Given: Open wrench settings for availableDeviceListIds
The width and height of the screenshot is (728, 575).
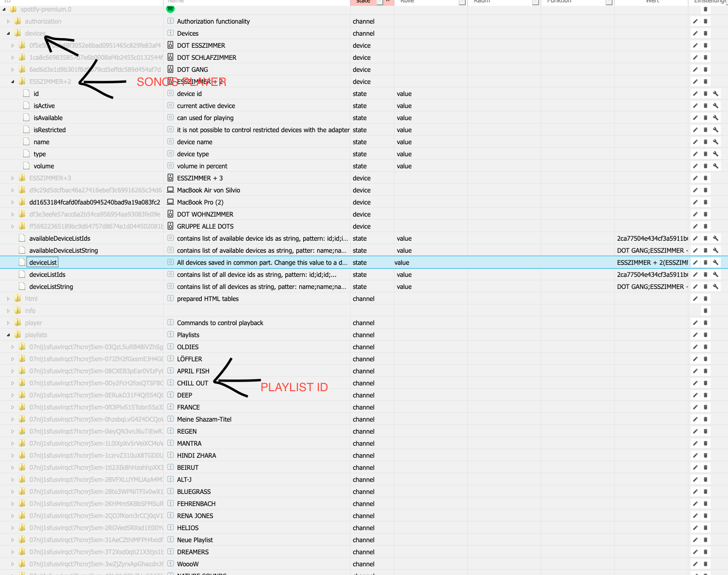Looking at the screenshot, I should tap(715, 238).
